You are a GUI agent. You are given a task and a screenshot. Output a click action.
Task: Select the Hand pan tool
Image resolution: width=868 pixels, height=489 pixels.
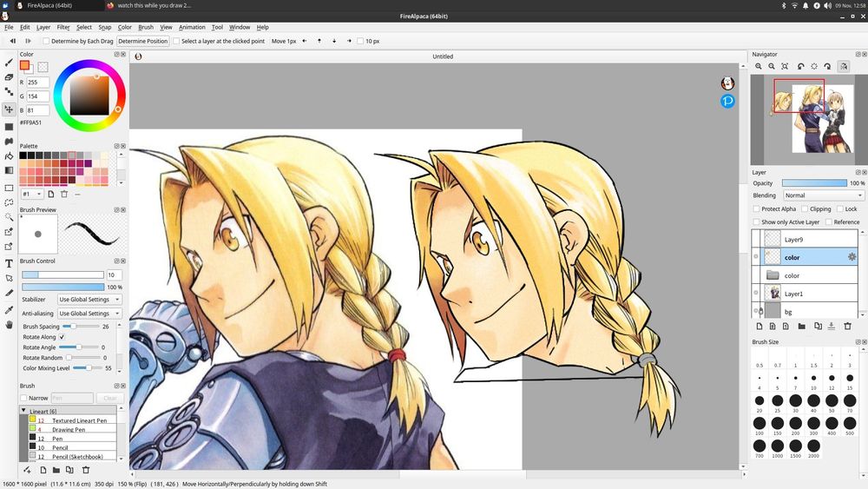[x=9, y=325]
